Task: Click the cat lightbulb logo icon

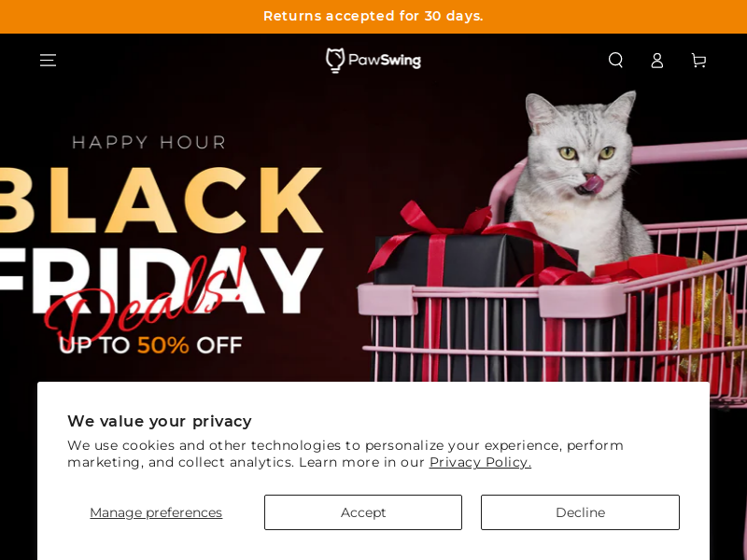Action: click(x=335, y=61)
